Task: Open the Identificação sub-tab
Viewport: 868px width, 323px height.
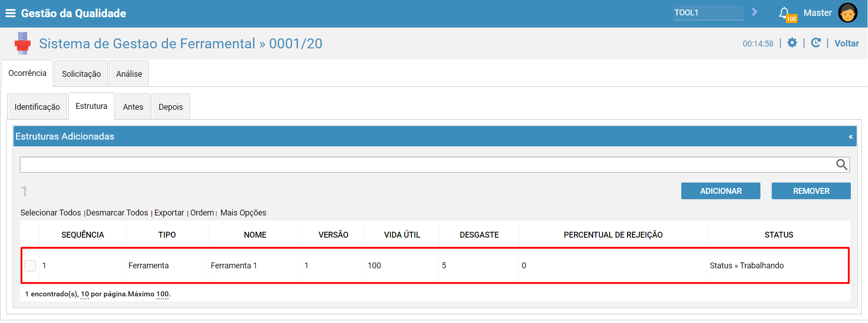Action: pyautogui.click(x=37, y=107)
